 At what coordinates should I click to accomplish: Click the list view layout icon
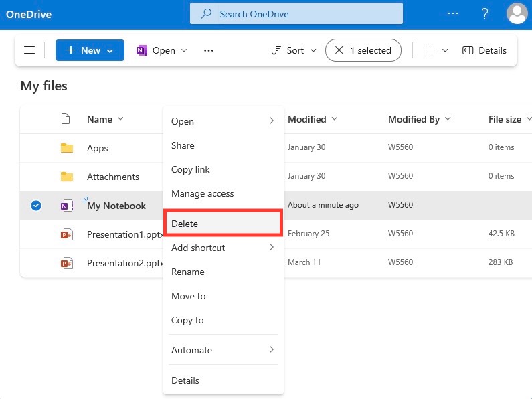tap(430, 50)
